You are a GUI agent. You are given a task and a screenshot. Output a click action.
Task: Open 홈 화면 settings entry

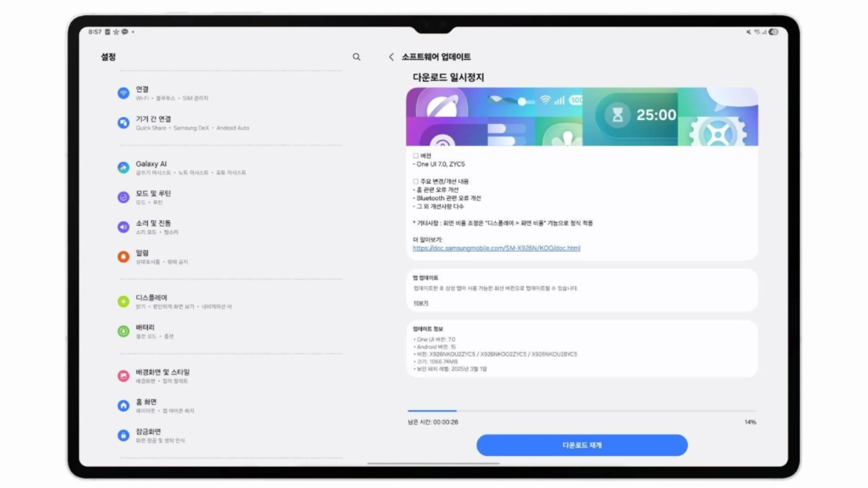coord(231,406)
